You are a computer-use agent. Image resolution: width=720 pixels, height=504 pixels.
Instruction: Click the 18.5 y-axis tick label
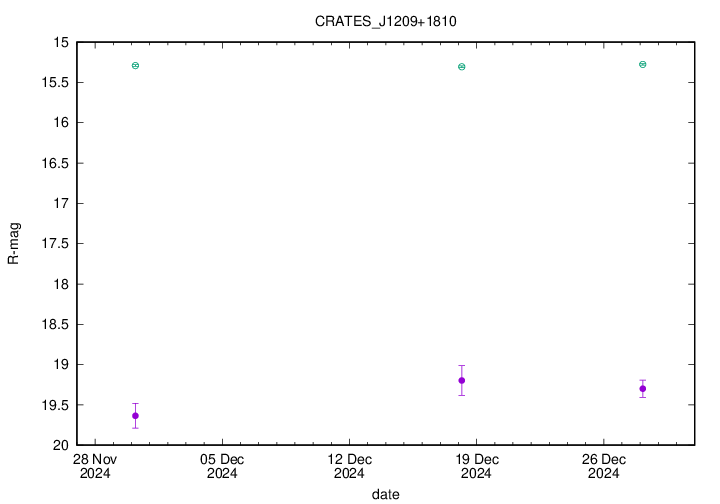55,325
